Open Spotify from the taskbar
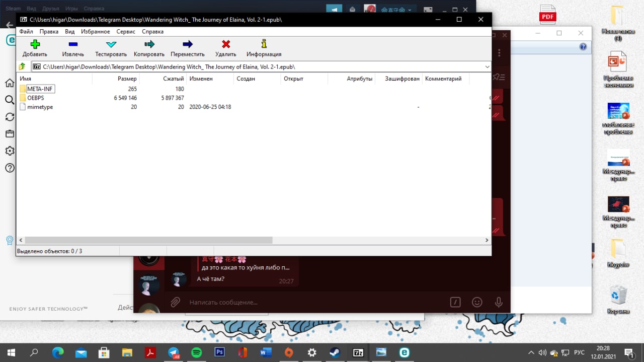 click(x=197, y=352)
